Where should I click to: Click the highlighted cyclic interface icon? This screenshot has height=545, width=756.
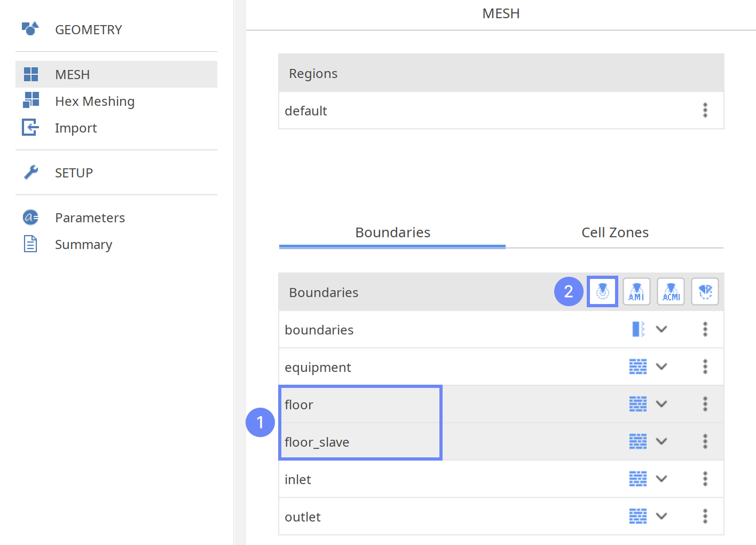pos(602,292)
